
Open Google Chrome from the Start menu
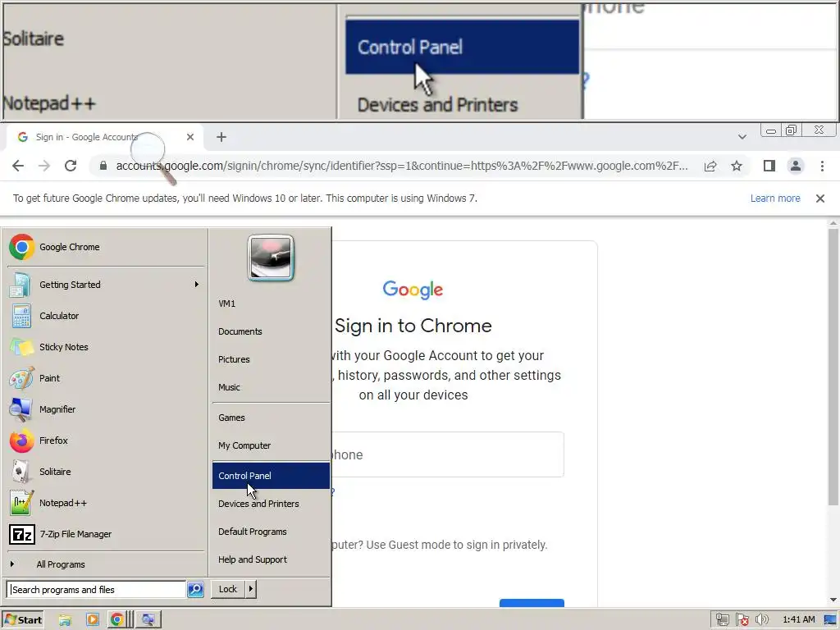(106, 247)
